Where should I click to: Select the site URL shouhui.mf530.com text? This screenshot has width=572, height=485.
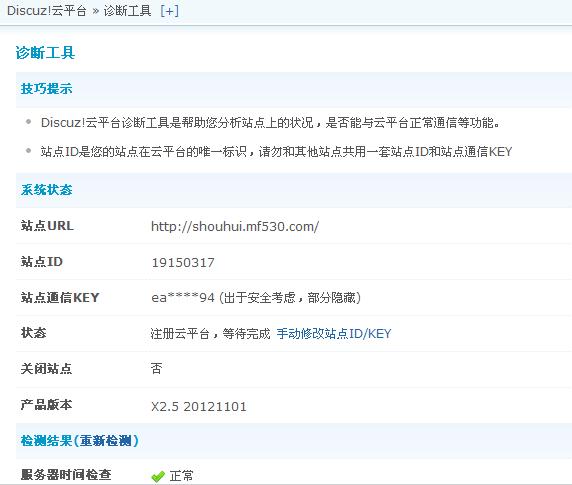[235, 226]
